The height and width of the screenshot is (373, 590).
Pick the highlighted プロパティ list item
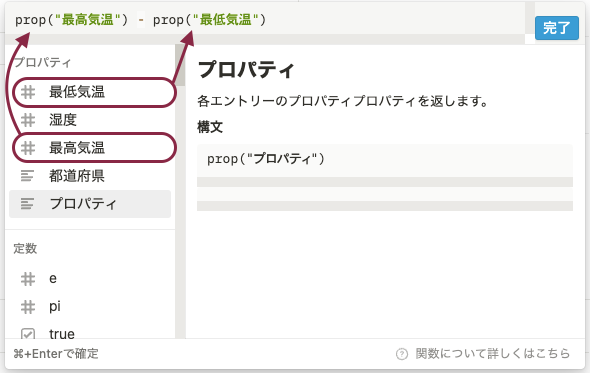(x=90, y=204)
